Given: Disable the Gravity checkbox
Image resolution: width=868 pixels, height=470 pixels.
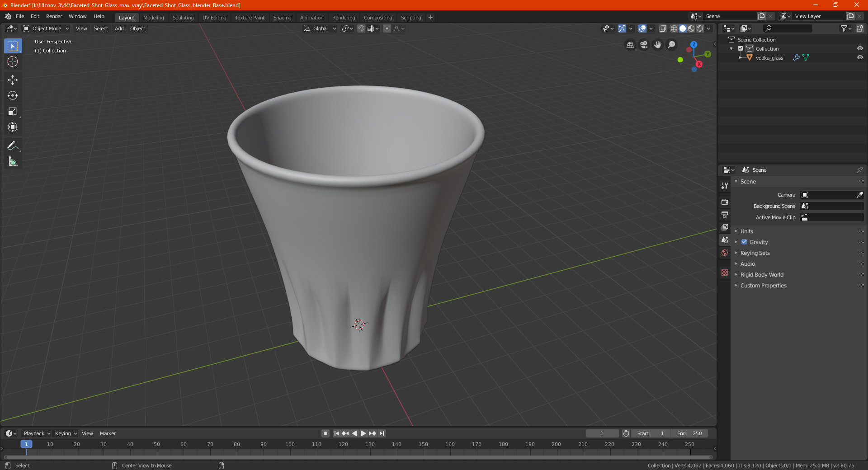Looking at the screenshot, I should (x=744, y=242).
